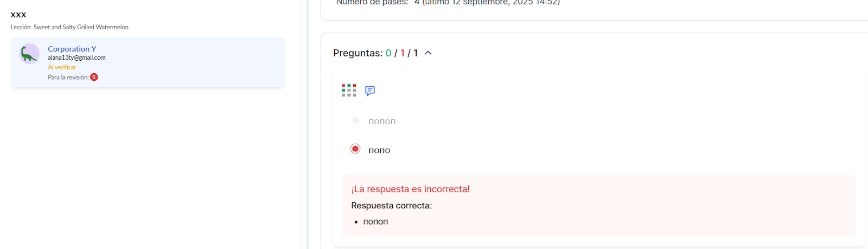Viewport: 868px width, 249px height.
Task: Click the dinosaur avatar icon
Action: pyautogui.click(x=29, y=54)
